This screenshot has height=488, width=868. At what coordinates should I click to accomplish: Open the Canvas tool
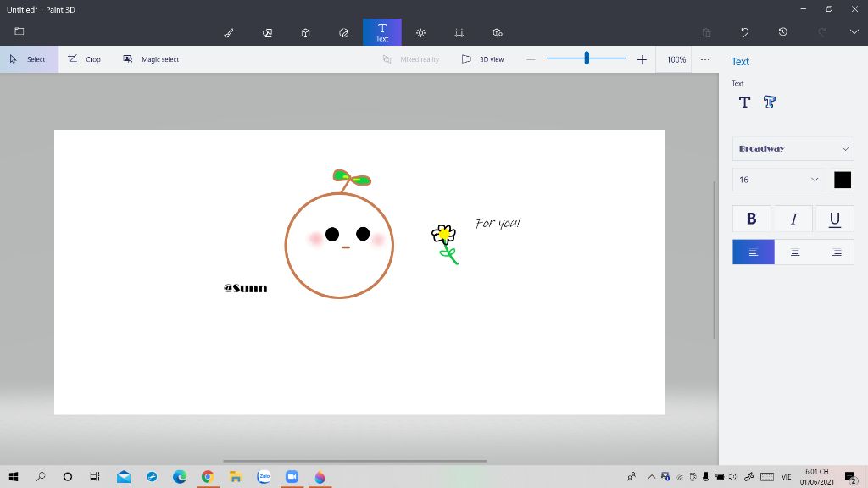point(459,33)
